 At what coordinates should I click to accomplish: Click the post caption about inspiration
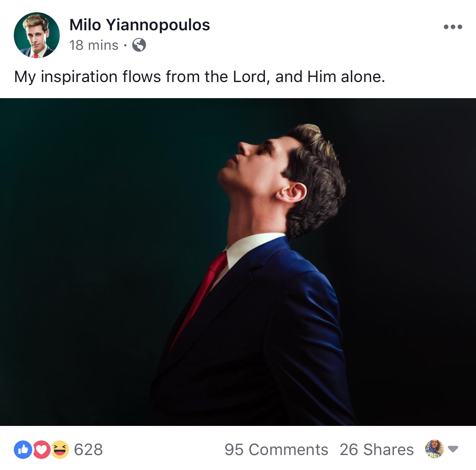(x=199, y=77)
